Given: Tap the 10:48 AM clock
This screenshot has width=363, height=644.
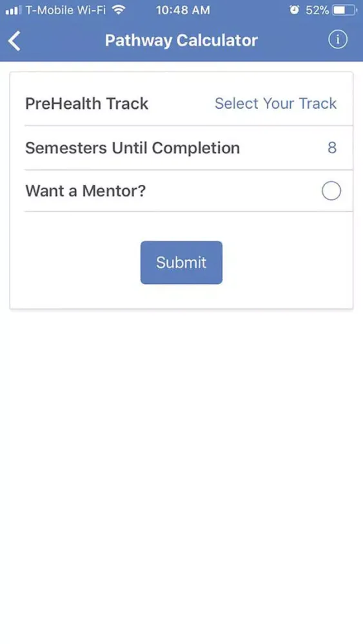Looking at the screenshot, I should pyautogui.click(x=183, y=10).
